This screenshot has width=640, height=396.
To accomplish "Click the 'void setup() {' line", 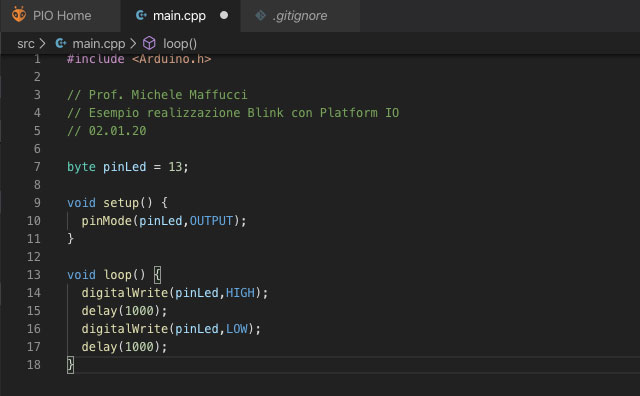I will 118,203.
